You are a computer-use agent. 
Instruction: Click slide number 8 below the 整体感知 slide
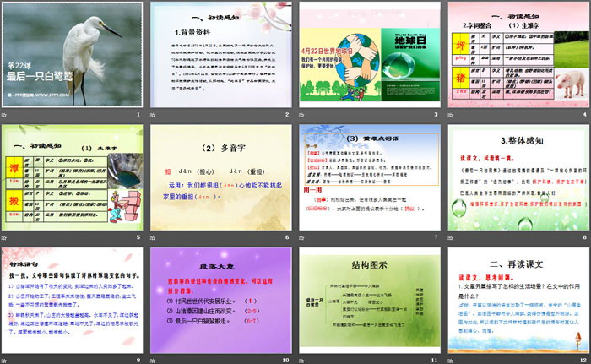pos(584,237)
